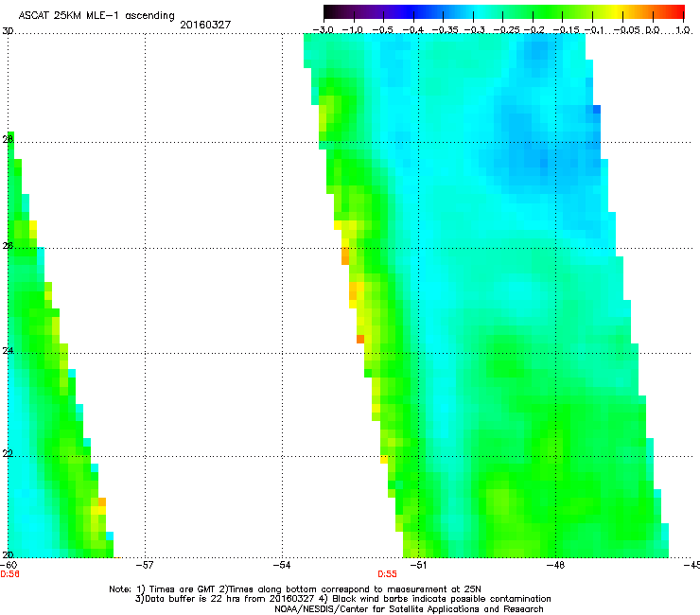Viewport: 700px width, 615px height.
Task: Select the -1.0 color scale label
Action: [353, 30]
